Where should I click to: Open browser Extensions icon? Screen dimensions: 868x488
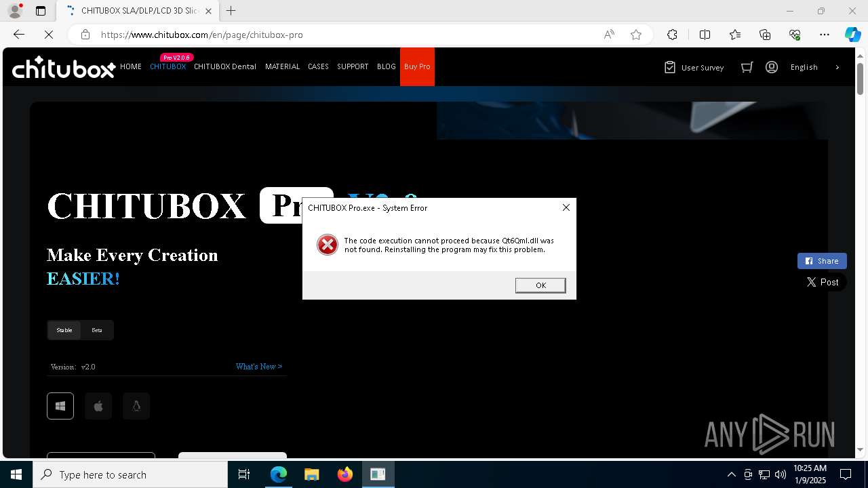(672, 35)
